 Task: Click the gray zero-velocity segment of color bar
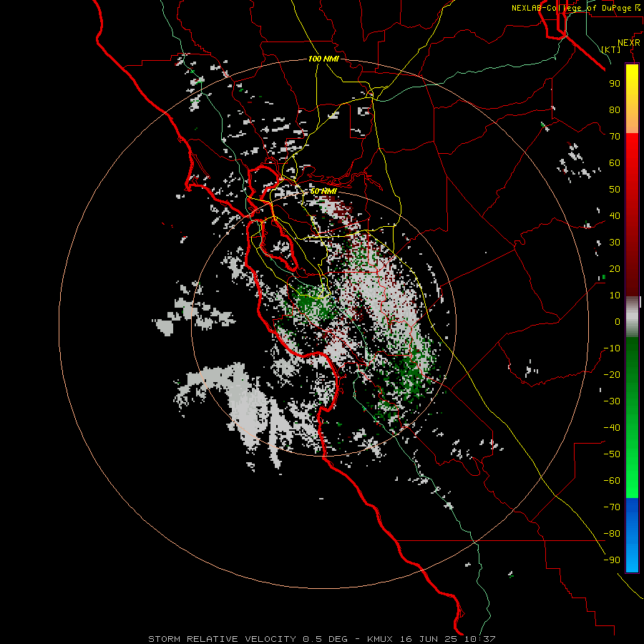632,316
